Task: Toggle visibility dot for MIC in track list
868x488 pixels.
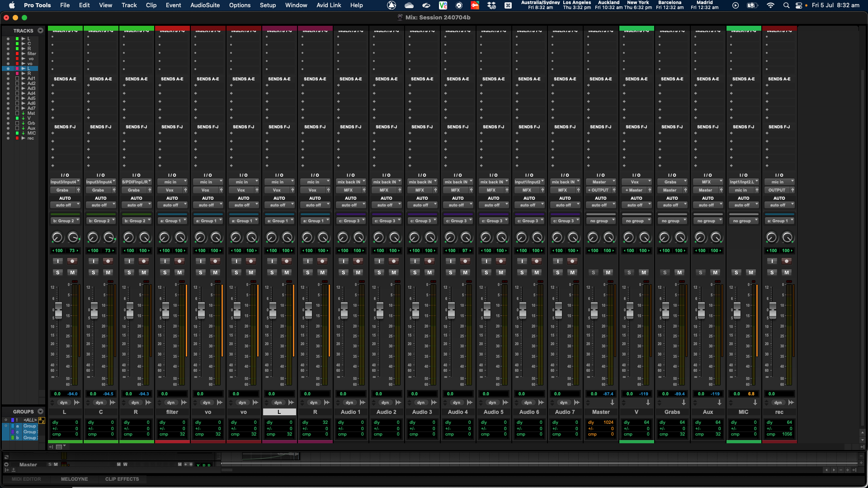Action: tap(8, 133)
